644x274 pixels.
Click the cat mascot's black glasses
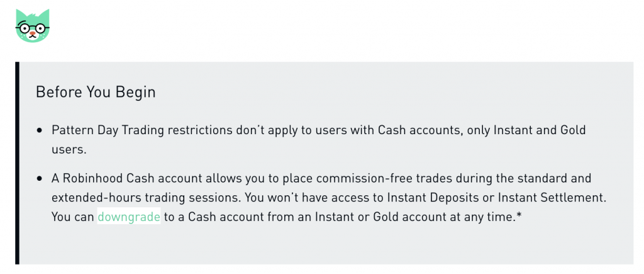point(33,28)
